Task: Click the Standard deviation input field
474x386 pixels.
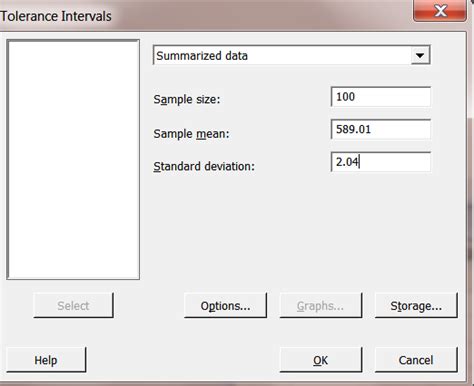Action: pyautogui.click(x=381, y=162)
